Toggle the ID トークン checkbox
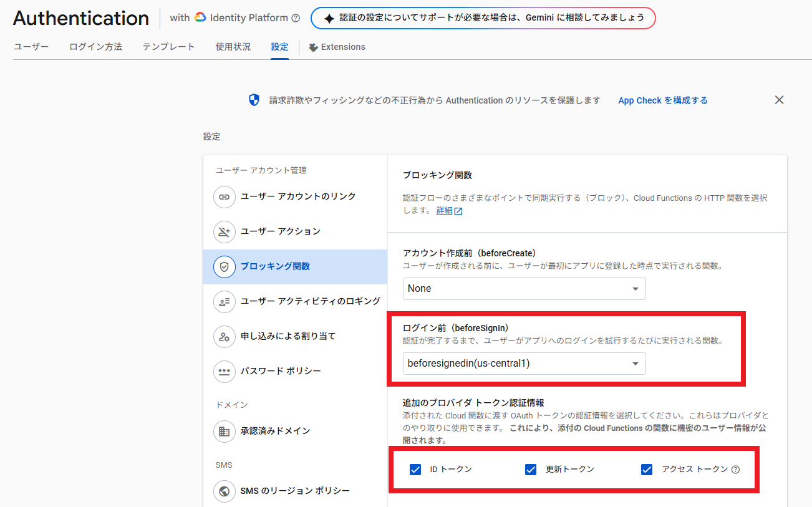812x507 pixels. pos(415,470)
